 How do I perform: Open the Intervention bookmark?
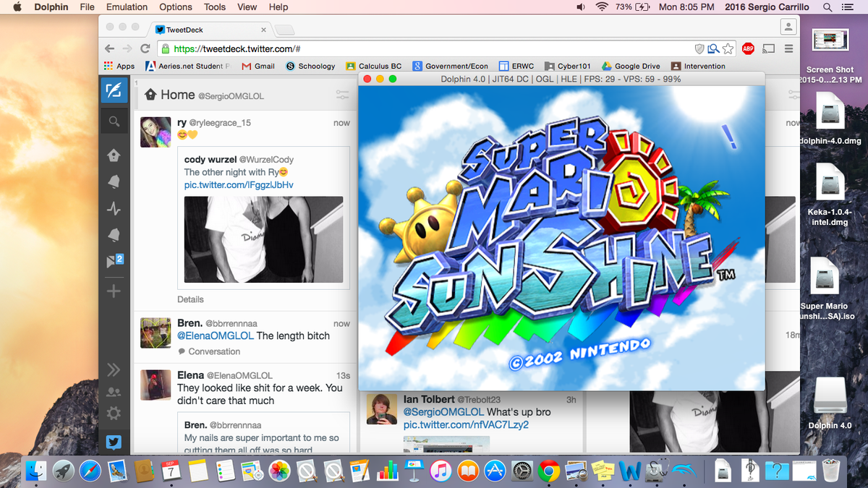pyautogui.click(x=699, y=66)
